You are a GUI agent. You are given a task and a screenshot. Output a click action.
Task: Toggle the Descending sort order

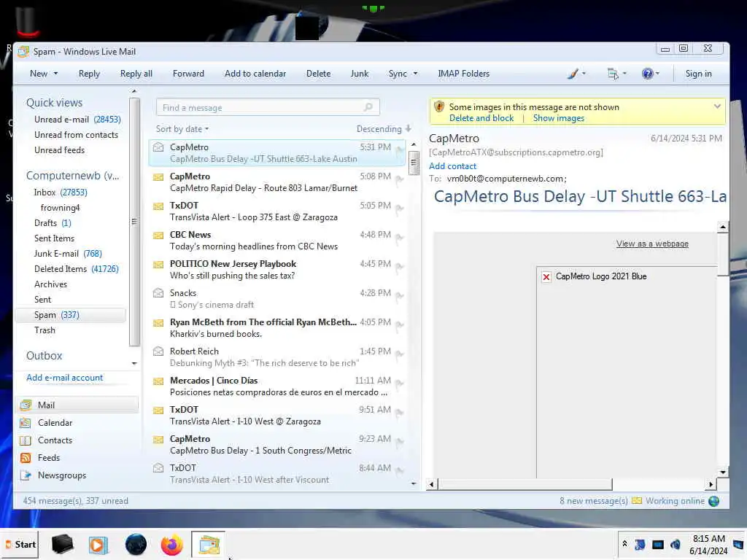tap(384, 129)
